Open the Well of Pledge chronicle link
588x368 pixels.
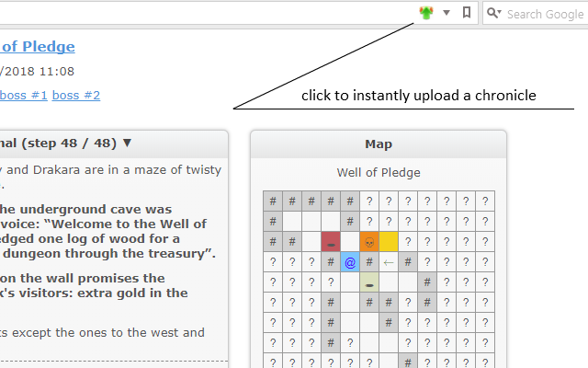click(x=37, y=46)
